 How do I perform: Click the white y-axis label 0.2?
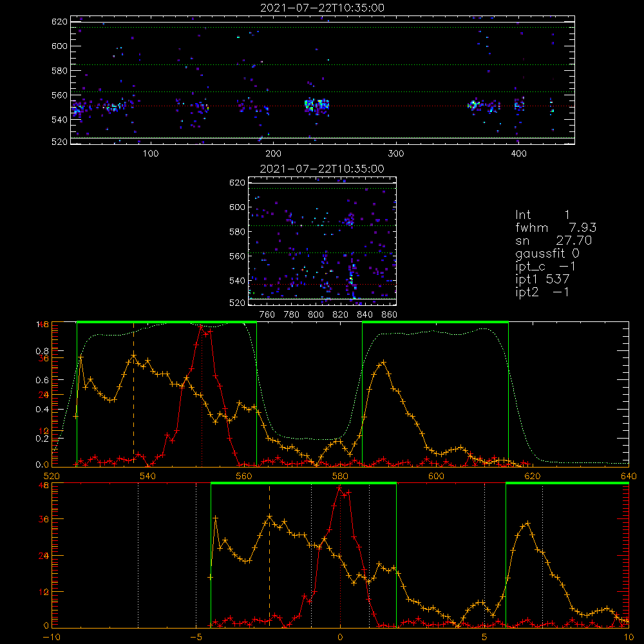click(x=43, y=439)
